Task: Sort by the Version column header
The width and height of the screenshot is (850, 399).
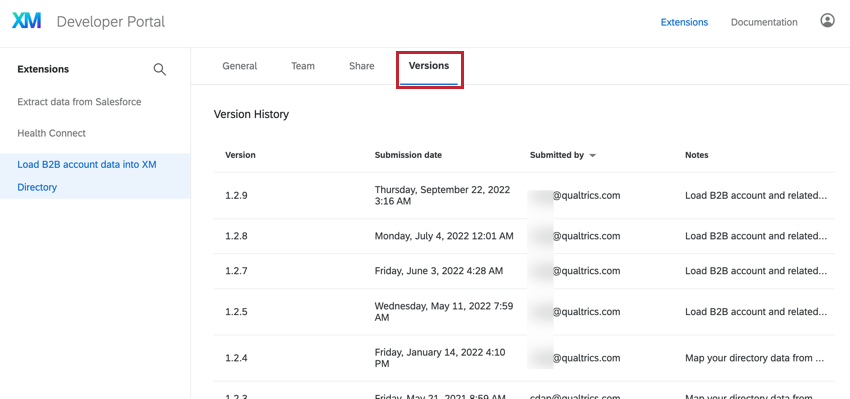Action: tap(240, 155)
